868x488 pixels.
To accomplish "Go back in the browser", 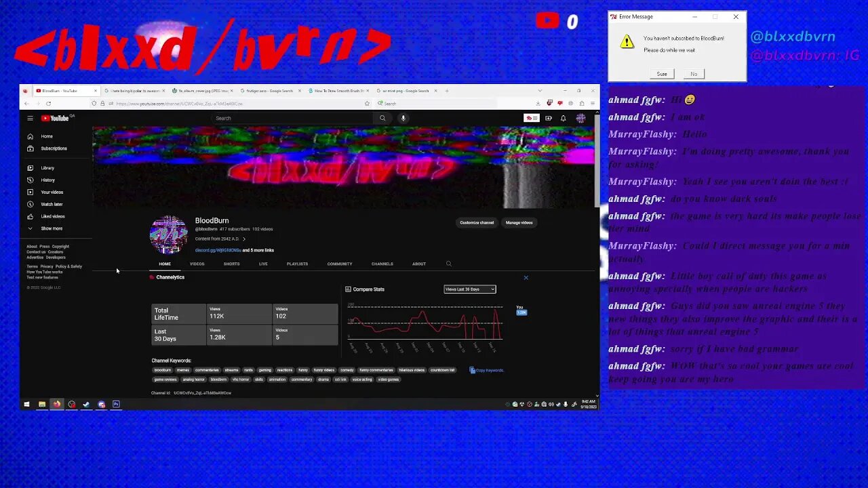I will (26, 104).
